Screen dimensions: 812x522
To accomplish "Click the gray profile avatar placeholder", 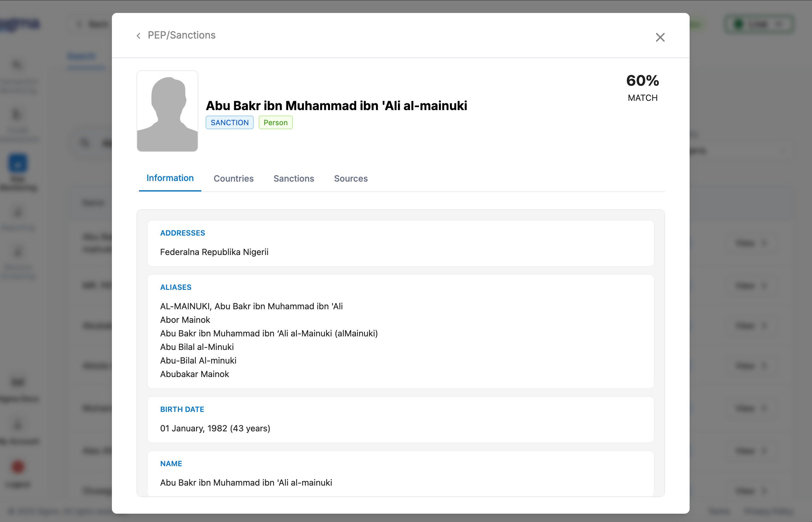I will click(x=167, y=111).
